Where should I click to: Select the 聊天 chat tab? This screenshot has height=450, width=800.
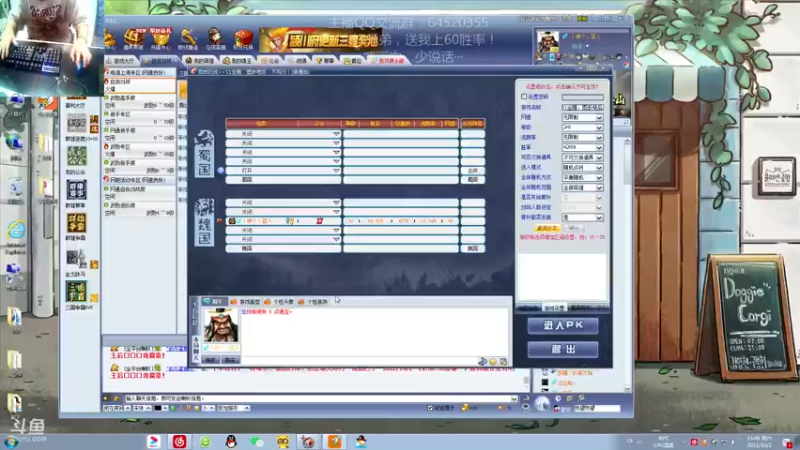(x=213, y=302)
